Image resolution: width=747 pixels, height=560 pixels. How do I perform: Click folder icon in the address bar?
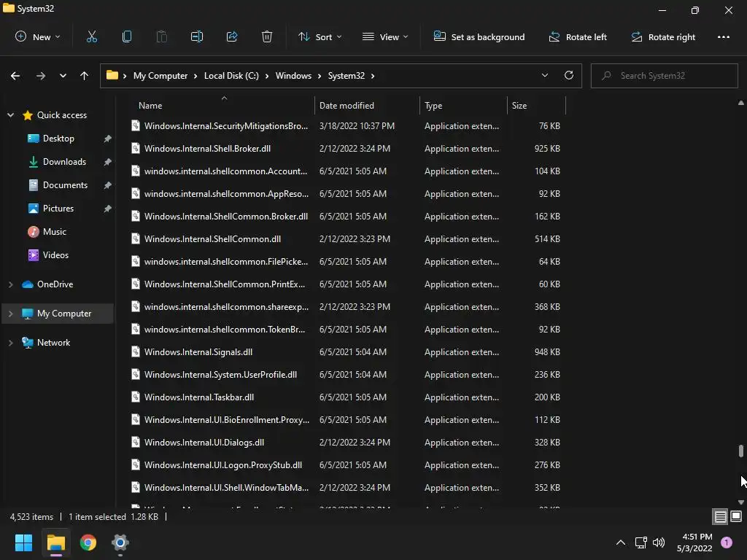112,75
